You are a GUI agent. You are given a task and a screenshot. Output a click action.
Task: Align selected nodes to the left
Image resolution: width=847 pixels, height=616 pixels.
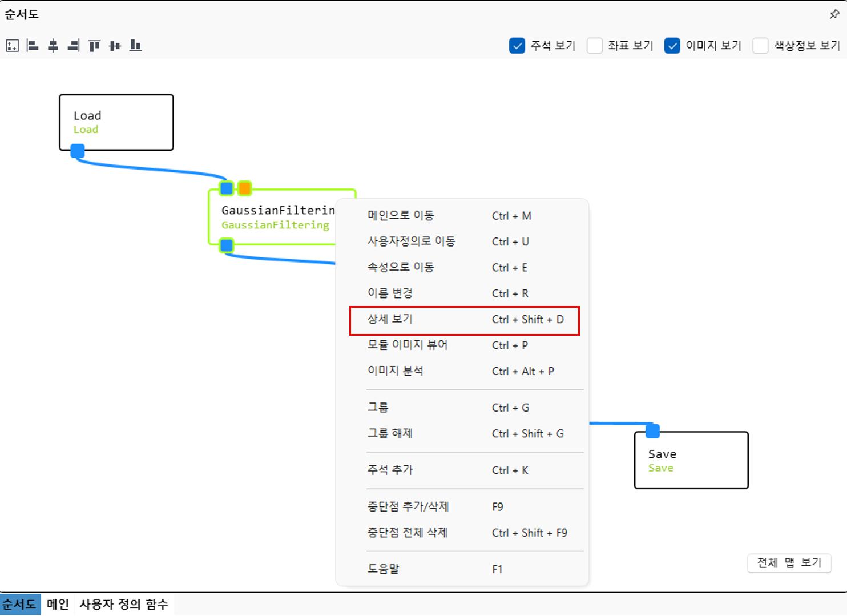(33, 46)
